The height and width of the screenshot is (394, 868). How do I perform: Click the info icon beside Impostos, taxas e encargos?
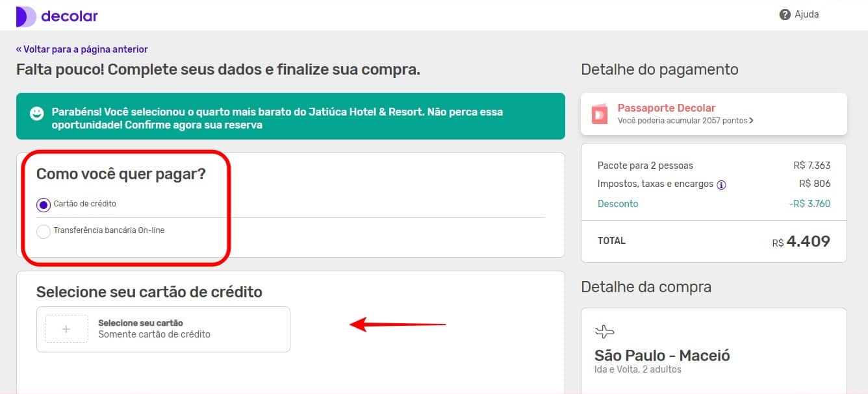(721, 184)
